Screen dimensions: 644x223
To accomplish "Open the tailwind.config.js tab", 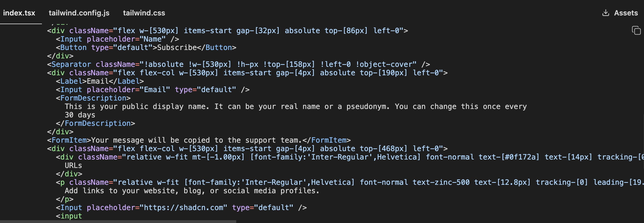I will click(x=79, y=13).
